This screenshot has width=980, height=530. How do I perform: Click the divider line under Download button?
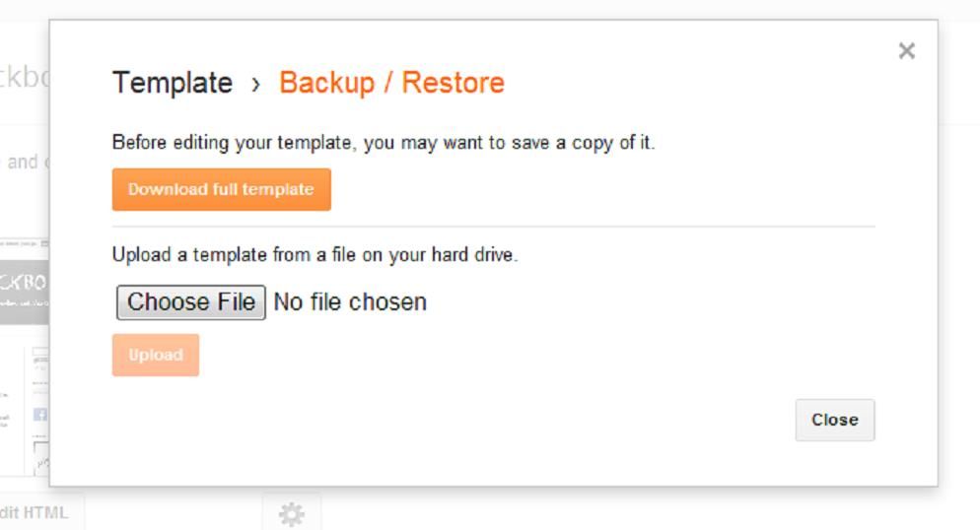pyautogui.click(x=494, y=227)
